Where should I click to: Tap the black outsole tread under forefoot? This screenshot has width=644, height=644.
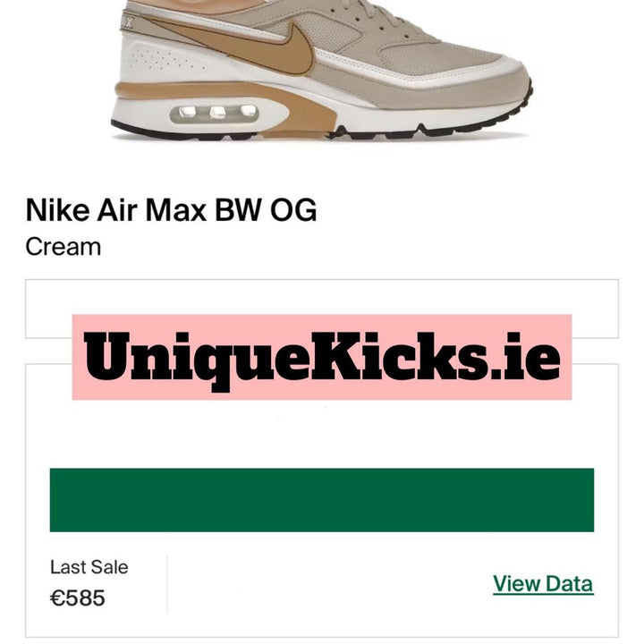[x=431, y=131]
